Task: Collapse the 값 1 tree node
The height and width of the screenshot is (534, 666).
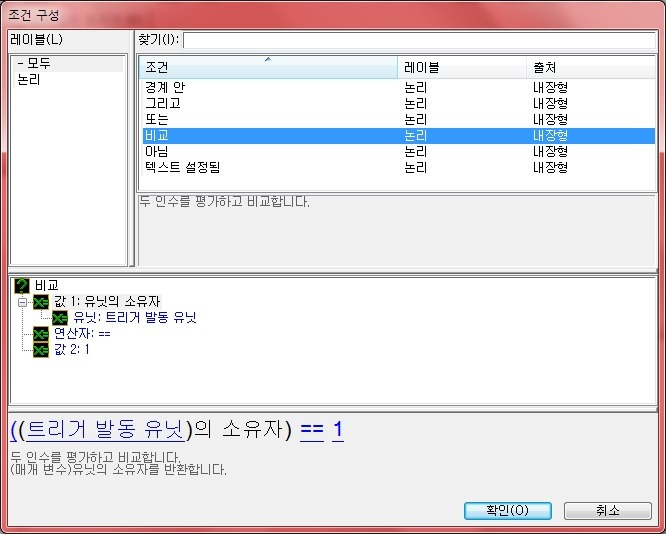Action: 22,302
